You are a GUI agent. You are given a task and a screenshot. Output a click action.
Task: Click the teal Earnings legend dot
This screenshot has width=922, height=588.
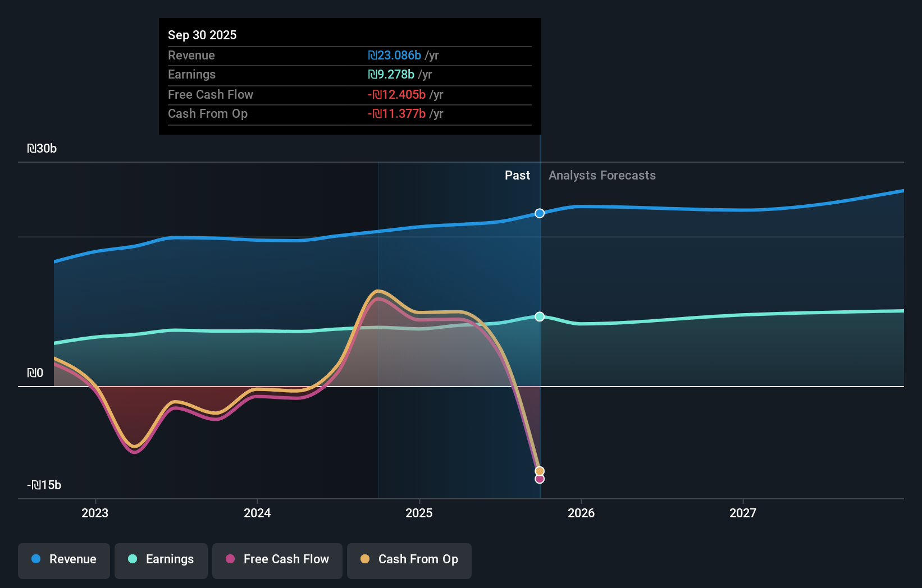(x=131, y=560)
